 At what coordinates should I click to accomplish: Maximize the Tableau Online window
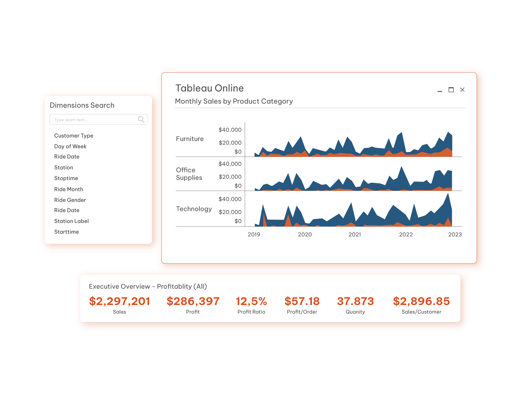pos(451,90)
